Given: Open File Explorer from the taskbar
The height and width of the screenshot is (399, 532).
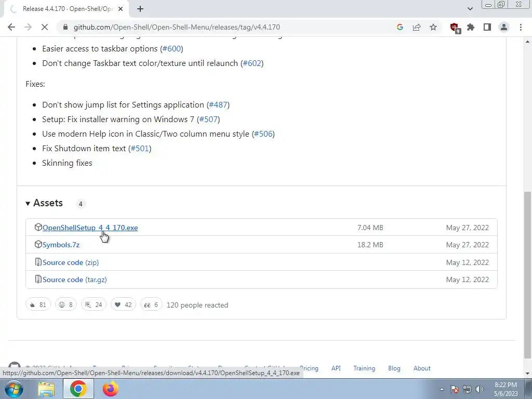Looking at the screenshot, I should pos(46,389).
